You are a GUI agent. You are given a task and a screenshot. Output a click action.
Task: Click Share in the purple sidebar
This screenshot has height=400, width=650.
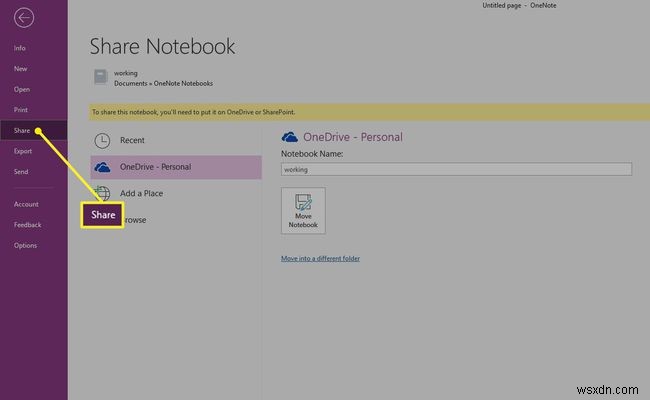pos(33,131)
